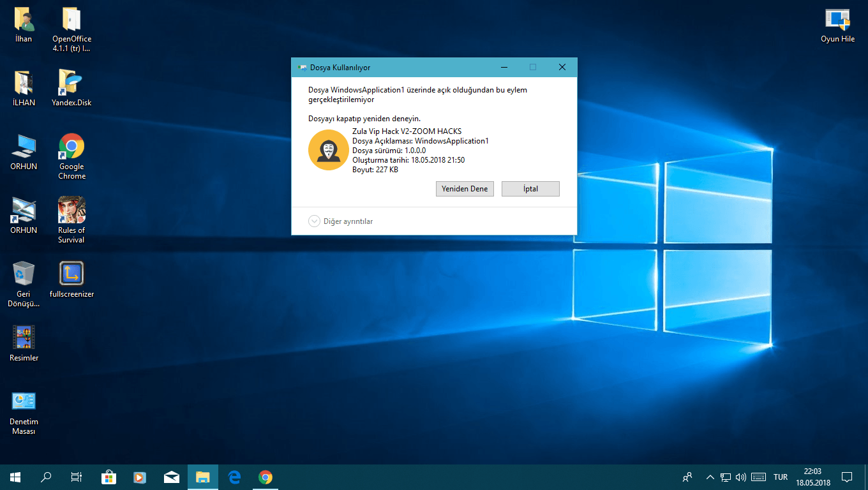Open the touch keyboard tray icon

point(759,477)
